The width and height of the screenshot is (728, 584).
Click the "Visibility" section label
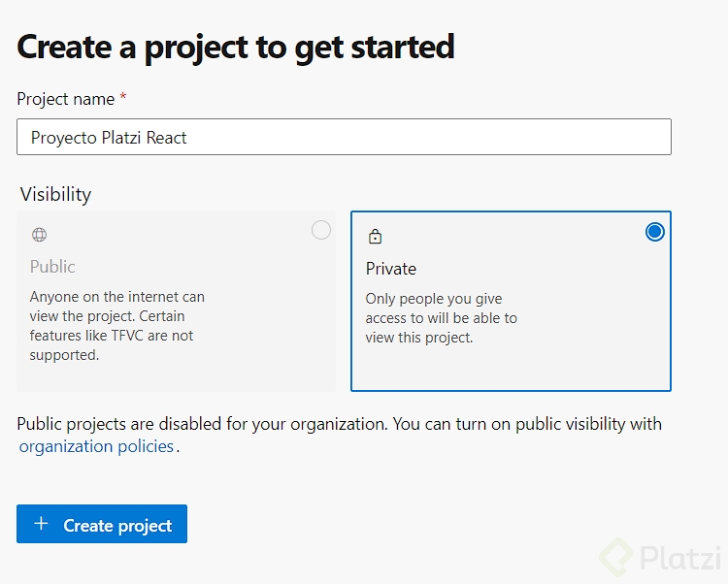pyautogui.click(x=55, y=194)
